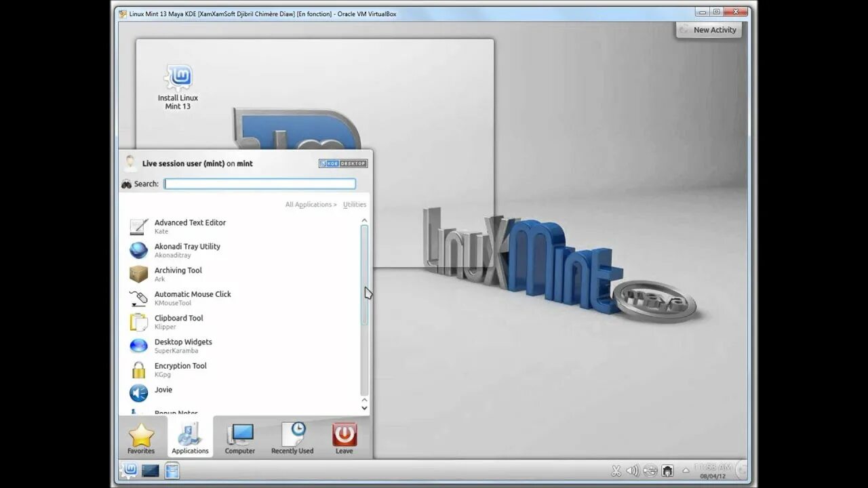Open the KGpg Encryption Tool icon
868x488 pixels.
click(x=138, y=369)
